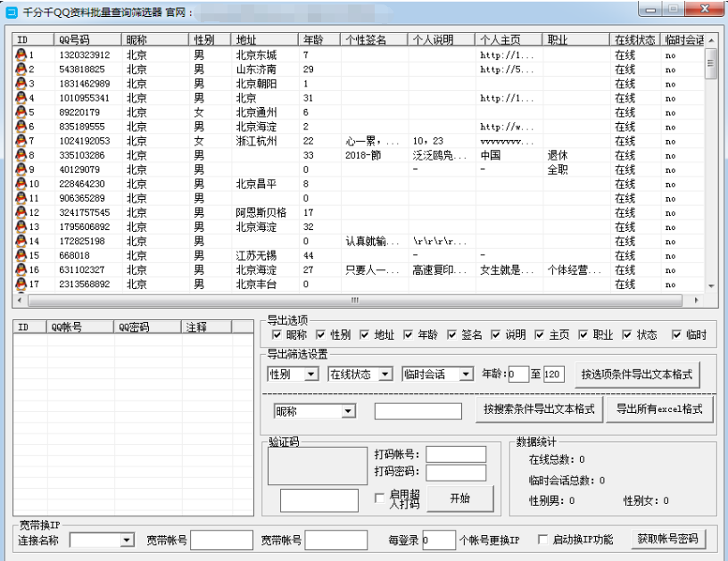Viewport: 728px width, 561px height.
Task: Sort by the 在线状态 column header
Action: pyautogui.click(x=634, y=40)
